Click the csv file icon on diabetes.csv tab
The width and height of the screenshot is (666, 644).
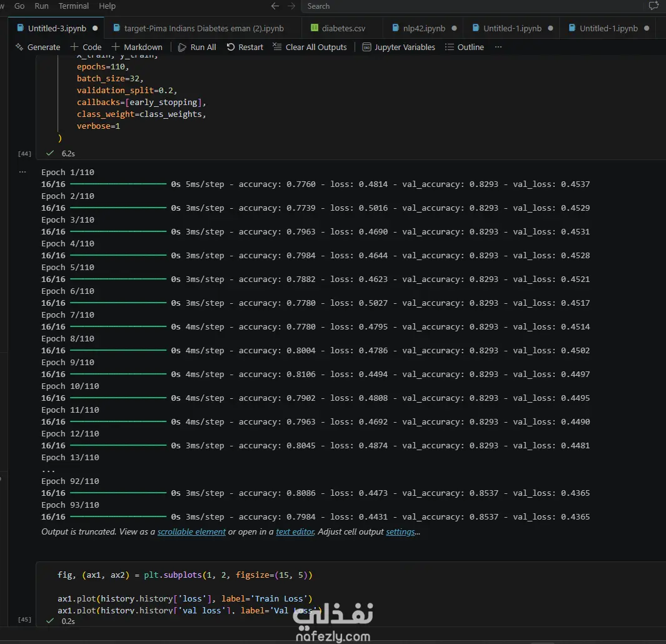click(x=315, y=28)
